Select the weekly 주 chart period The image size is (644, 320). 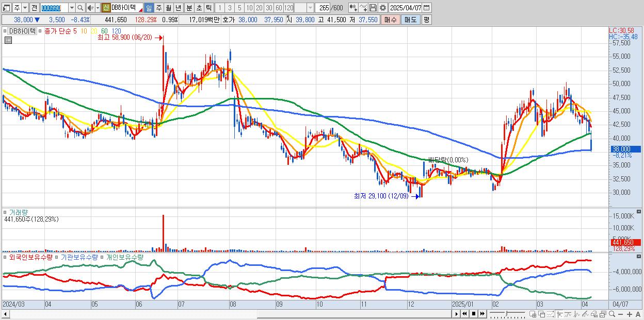[x=158, y=8]
